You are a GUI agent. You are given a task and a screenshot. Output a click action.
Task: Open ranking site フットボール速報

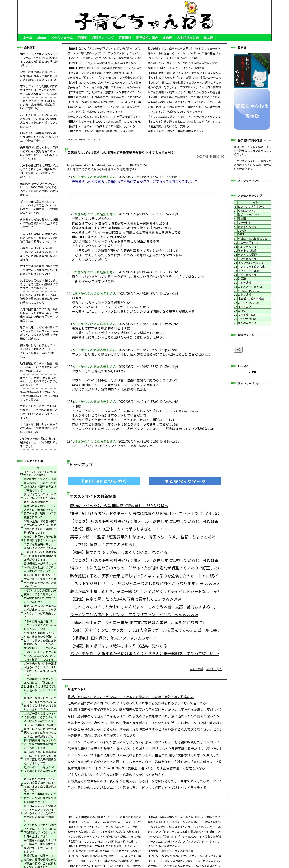tap(248, 271)
